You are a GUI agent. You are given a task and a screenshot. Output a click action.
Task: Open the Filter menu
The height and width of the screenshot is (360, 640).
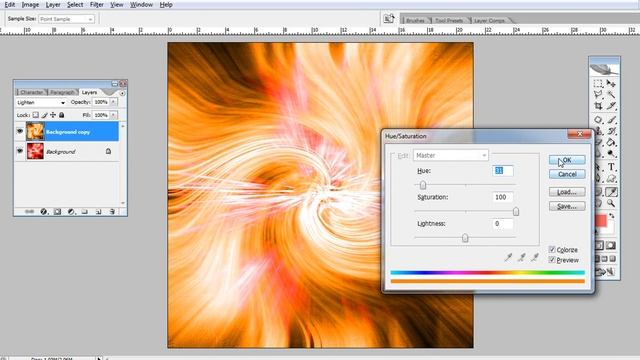pos(97,5)
